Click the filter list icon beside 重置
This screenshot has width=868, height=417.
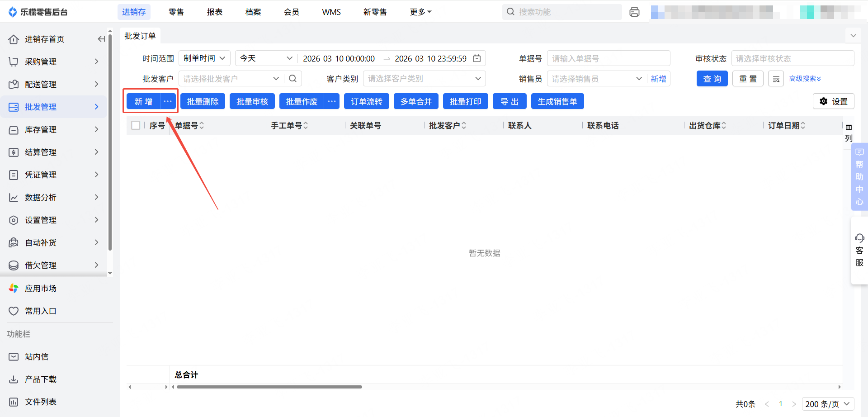(x=776, y=79)
